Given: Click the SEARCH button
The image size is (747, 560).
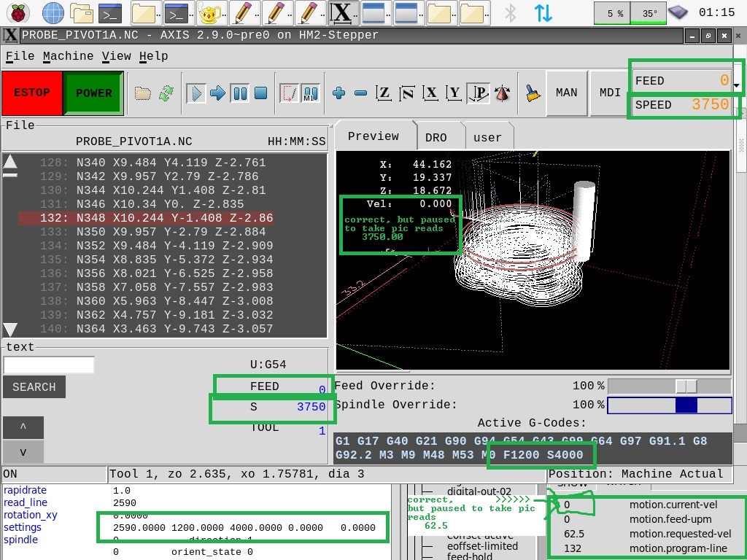Looking at the screenshot, I should click(34, 387).
